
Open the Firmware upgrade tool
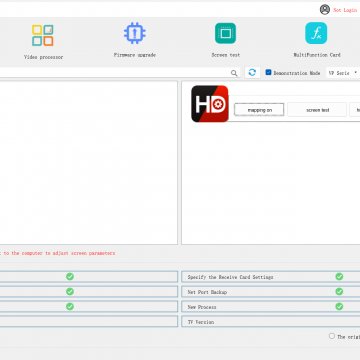click(135, 40)
